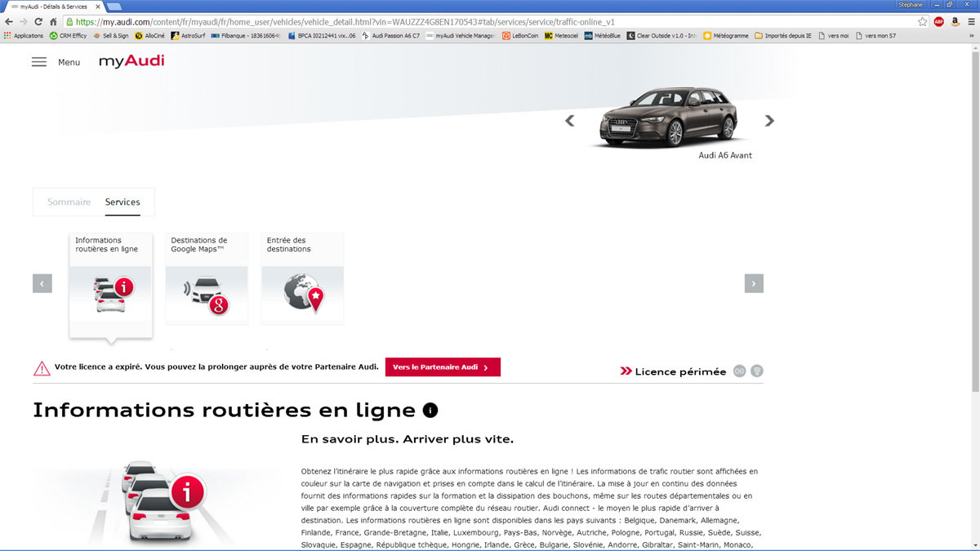
Task: Click the myAudi logo
Action: (x=131, y=61)
